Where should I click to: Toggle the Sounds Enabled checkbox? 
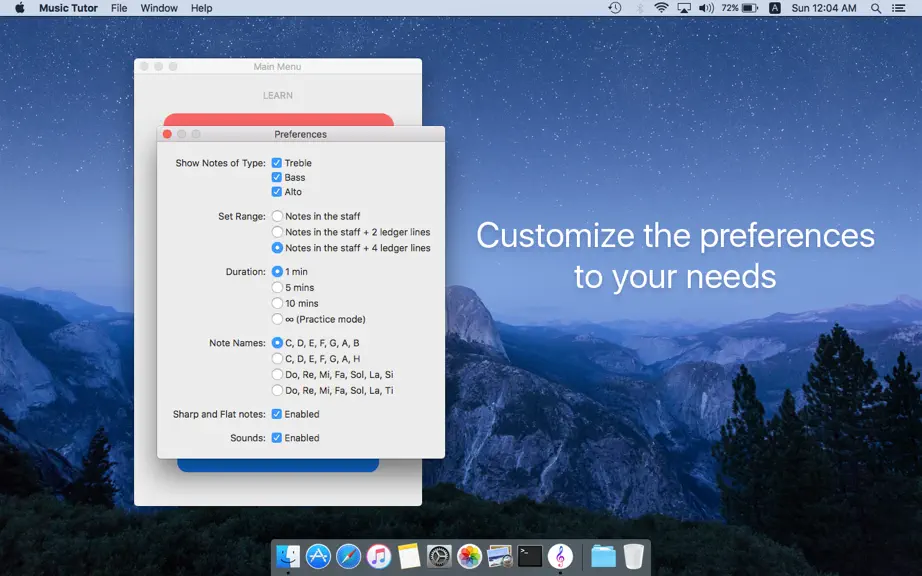[276, 438]
